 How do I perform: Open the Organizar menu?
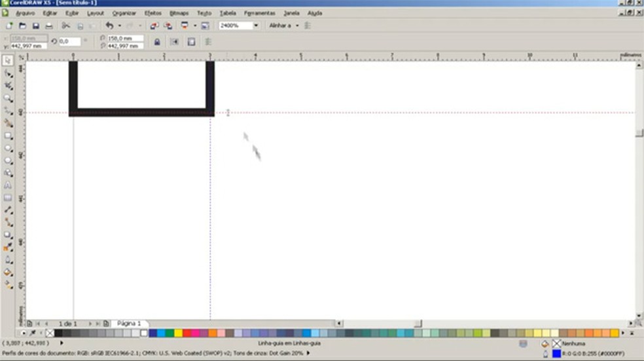[x=124, y=13]
